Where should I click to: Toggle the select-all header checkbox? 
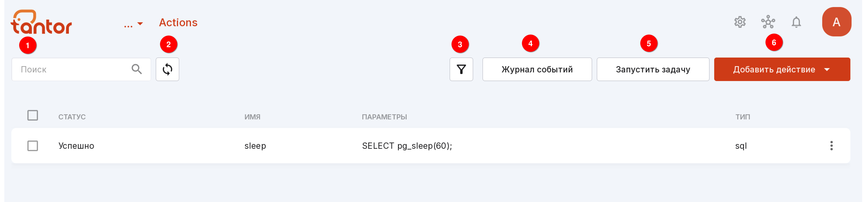pyautogui.click(x=33, y=115)
